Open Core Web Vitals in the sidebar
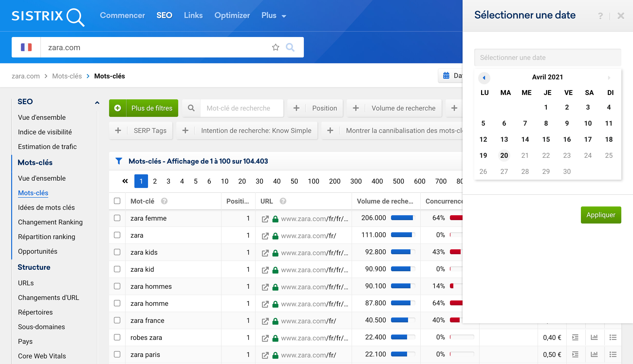Screen dimensions: 633x364 42,356
